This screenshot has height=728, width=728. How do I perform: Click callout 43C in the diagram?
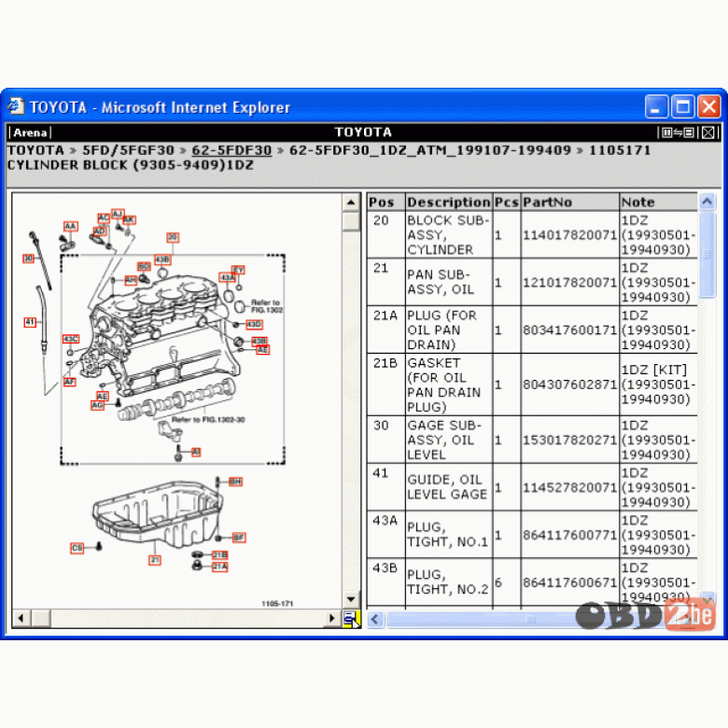tap(71, 339)
